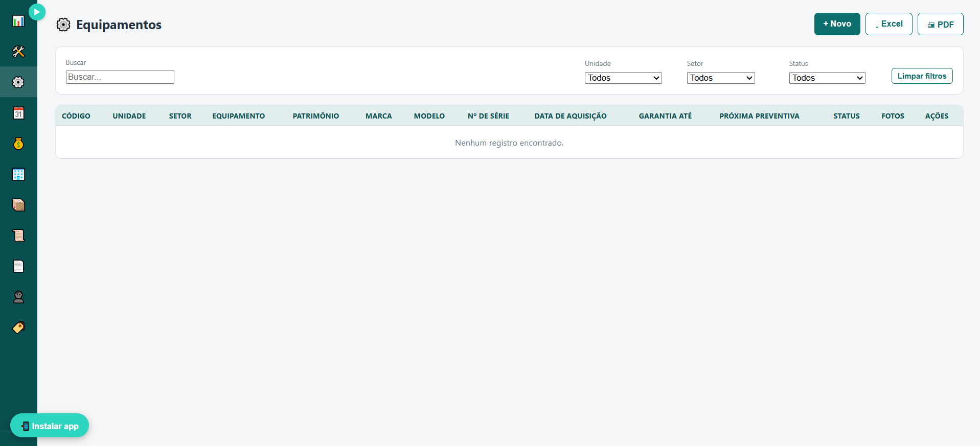
Task: Export the list with the Excel button
Action: (x=889, y=24)
